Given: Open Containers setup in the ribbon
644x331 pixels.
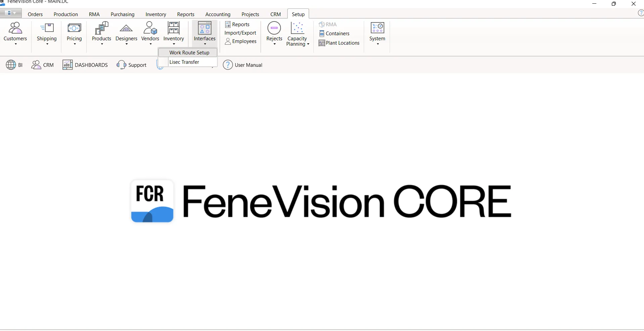Looking at the screenshot, I should (334, 34).
